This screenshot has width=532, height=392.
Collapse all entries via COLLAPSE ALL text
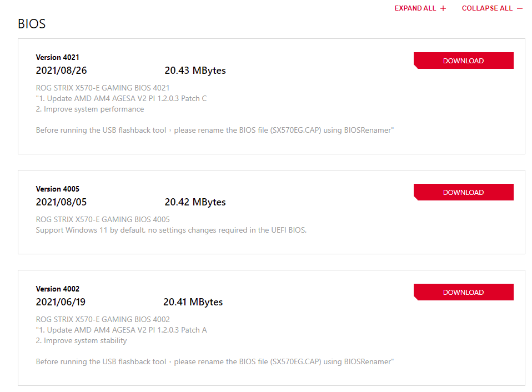click(487, 8)
